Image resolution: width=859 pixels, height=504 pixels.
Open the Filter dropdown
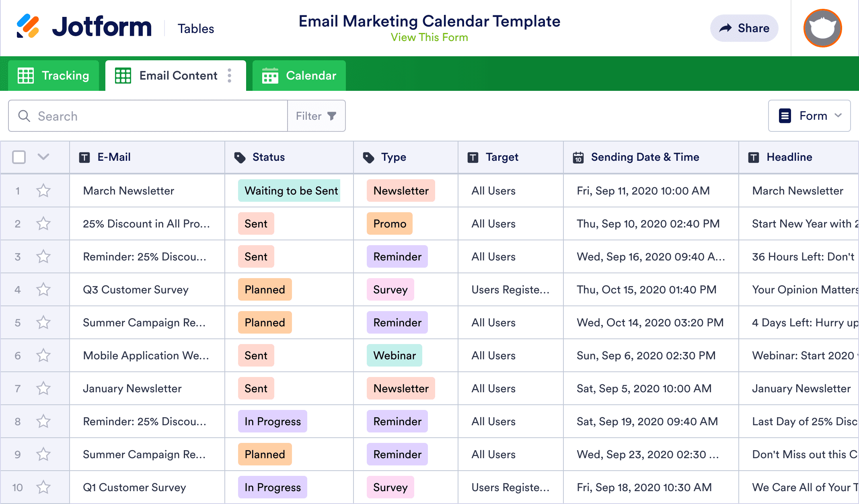point(316,116)
